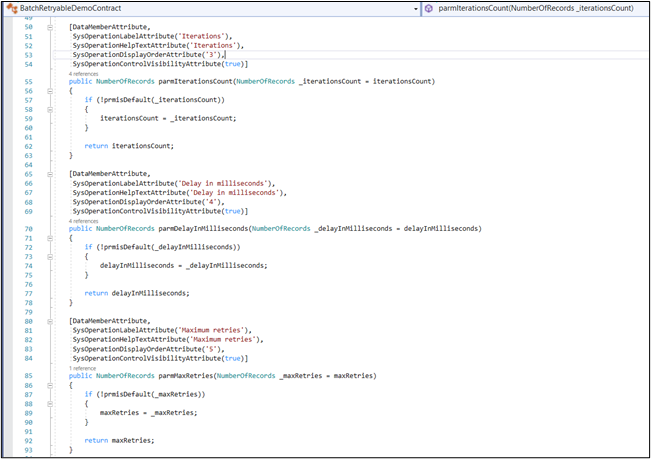Viewport: 651px width, 459px height.
Task: Click 'maxRetries = _maxRetries;' on line 89
Action: 149,413
